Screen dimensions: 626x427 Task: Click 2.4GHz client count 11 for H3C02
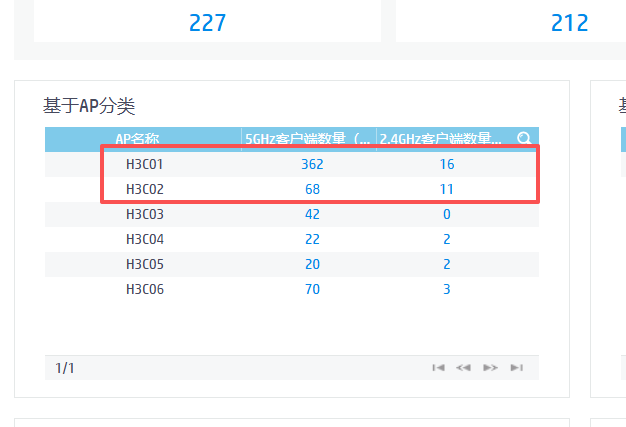[446, 189]
